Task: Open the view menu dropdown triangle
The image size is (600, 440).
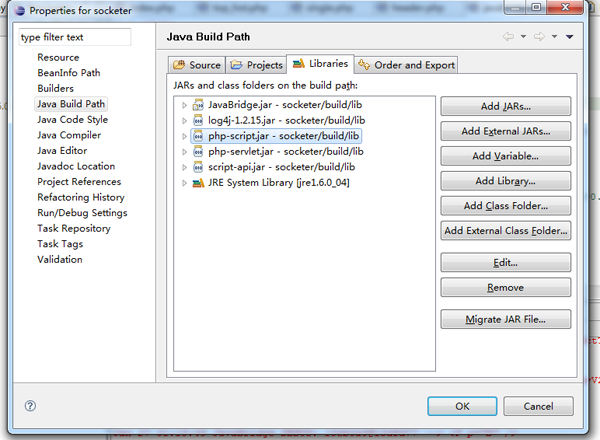Action: [569, 37]
